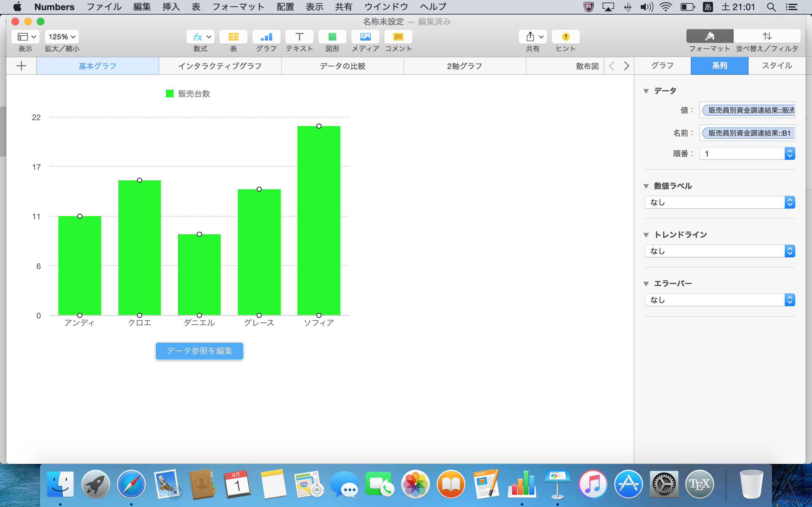Toggle the 並べ替え/フィルタ panel button

[x=767, y=36]
